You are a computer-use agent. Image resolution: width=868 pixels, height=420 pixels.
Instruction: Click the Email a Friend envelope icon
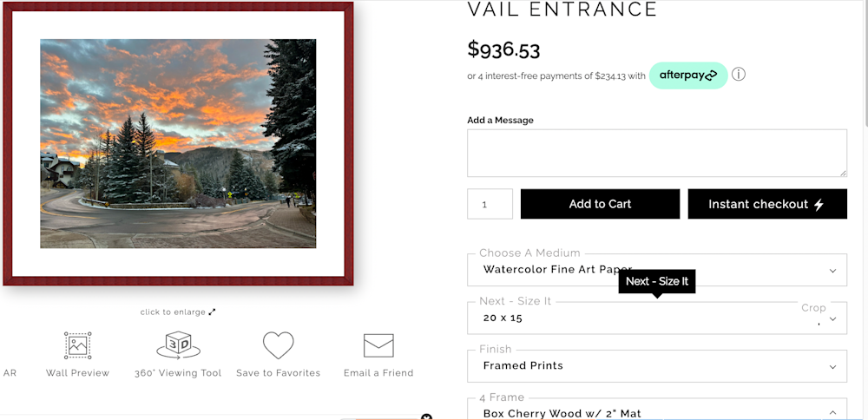click(x=378, y=346)
